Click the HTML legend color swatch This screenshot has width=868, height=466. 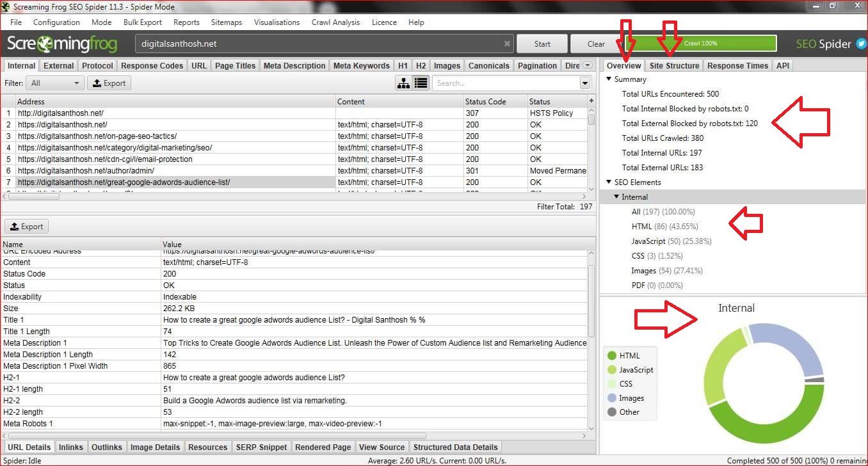(612, 356)
